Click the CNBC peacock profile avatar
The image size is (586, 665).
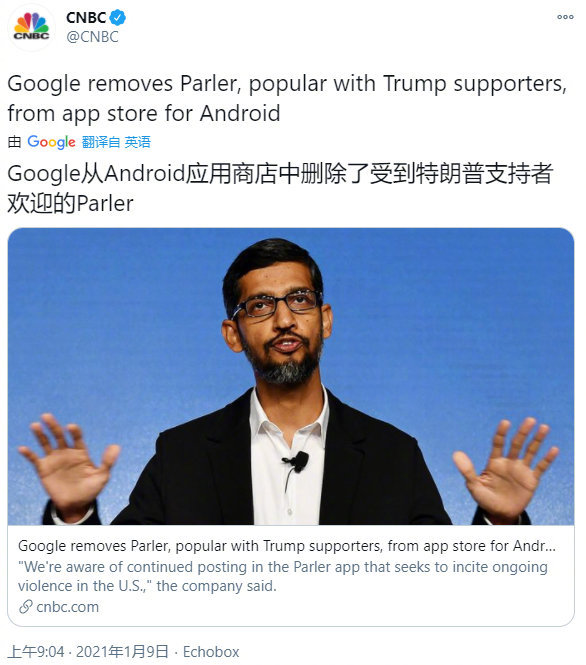point(31,27)
